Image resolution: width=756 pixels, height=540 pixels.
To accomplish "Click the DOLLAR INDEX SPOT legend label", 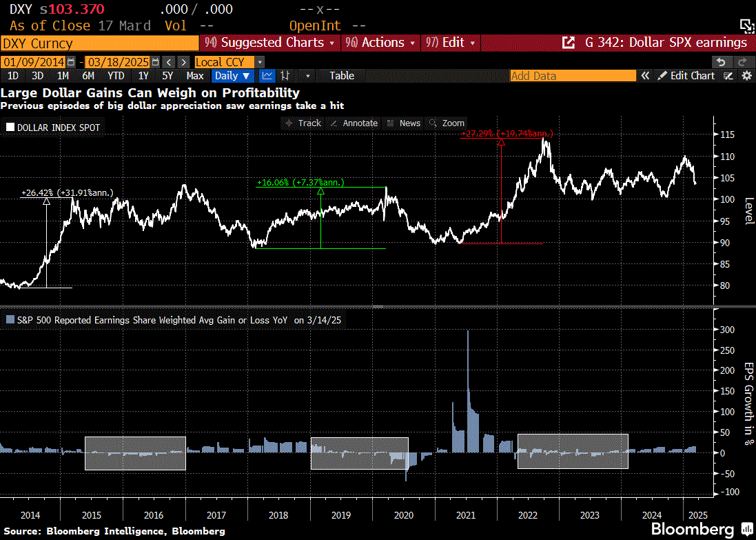I will 59,128.
